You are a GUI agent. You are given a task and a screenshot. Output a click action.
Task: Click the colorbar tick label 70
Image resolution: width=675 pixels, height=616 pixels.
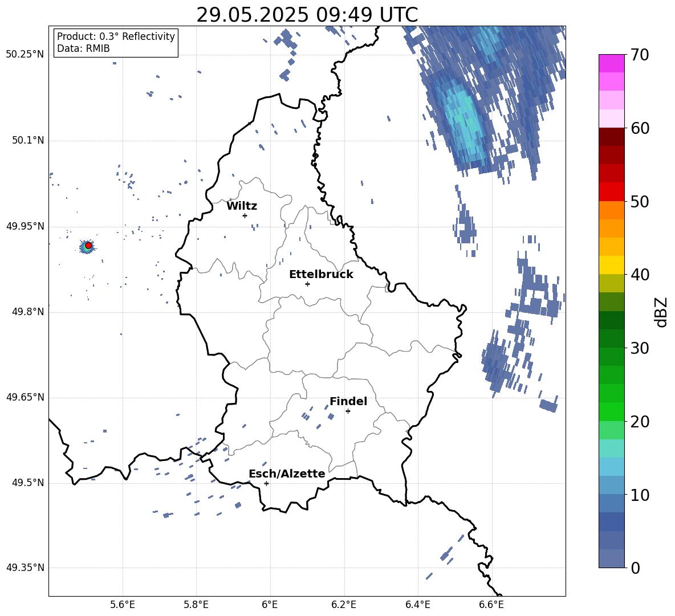[640, 55]
